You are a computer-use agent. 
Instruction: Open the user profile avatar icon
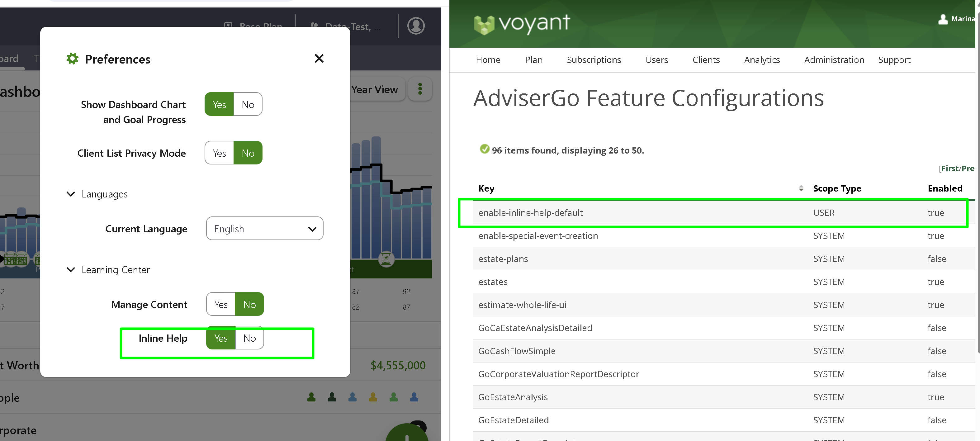click(x=416, y=26)
